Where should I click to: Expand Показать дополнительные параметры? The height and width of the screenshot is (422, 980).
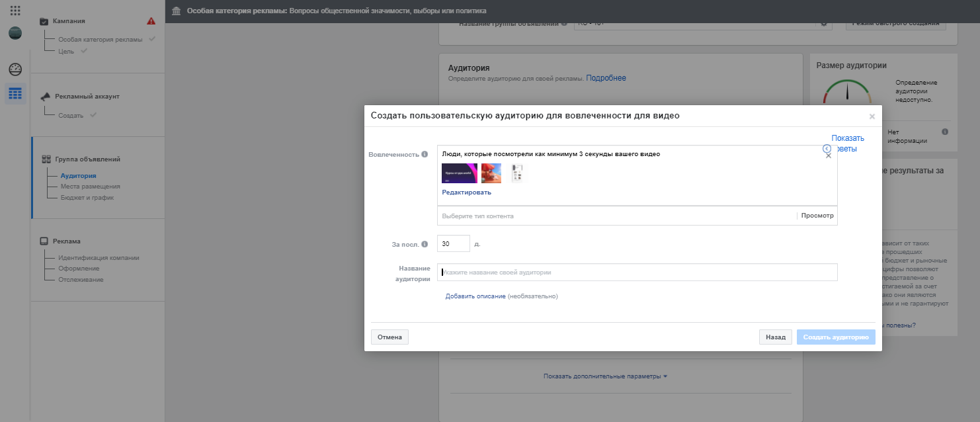605,376
